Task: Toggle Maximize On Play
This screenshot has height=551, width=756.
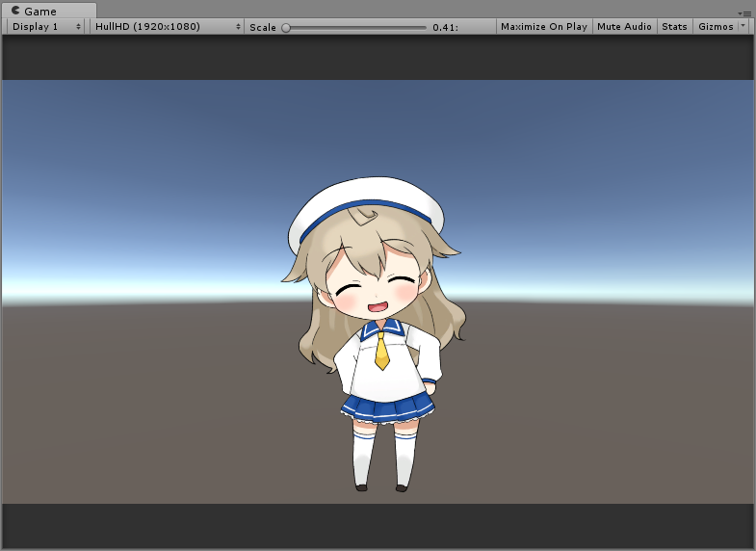Action: (x=544, y=27)
